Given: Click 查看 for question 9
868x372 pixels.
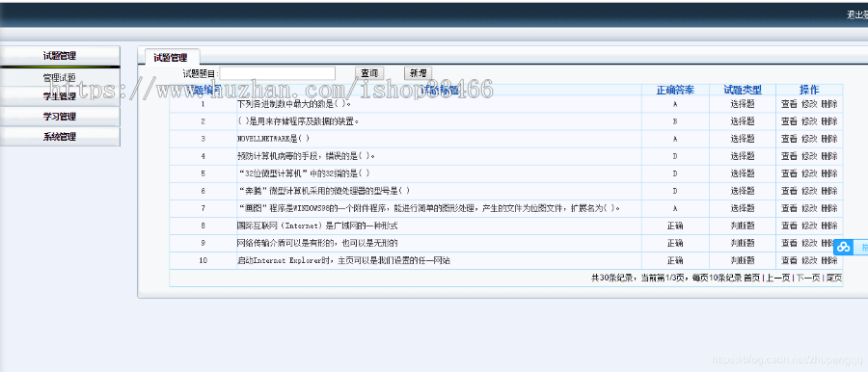Looking at the screenshot, I should 789,243.
